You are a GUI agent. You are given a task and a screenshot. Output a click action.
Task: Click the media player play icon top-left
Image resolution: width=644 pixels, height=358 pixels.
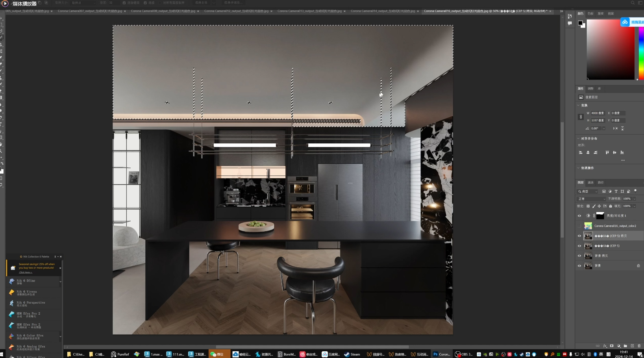(x=5, y=4)
